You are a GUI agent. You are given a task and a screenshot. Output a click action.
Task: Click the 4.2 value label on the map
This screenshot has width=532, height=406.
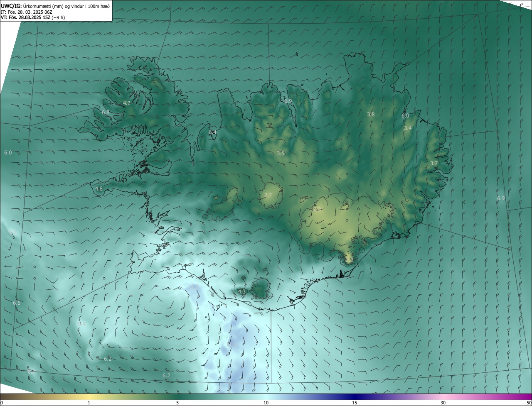pos(127,103)
